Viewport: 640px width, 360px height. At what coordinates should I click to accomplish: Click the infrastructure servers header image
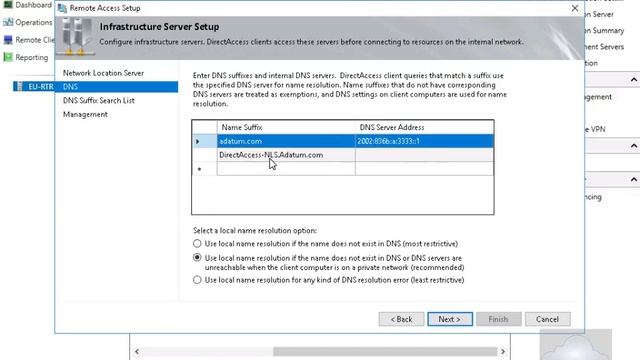pos(76,37)
